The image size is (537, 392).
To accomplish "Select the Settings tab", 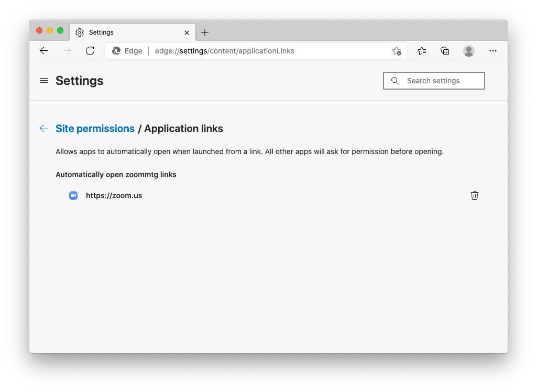I will click(133, 32).
